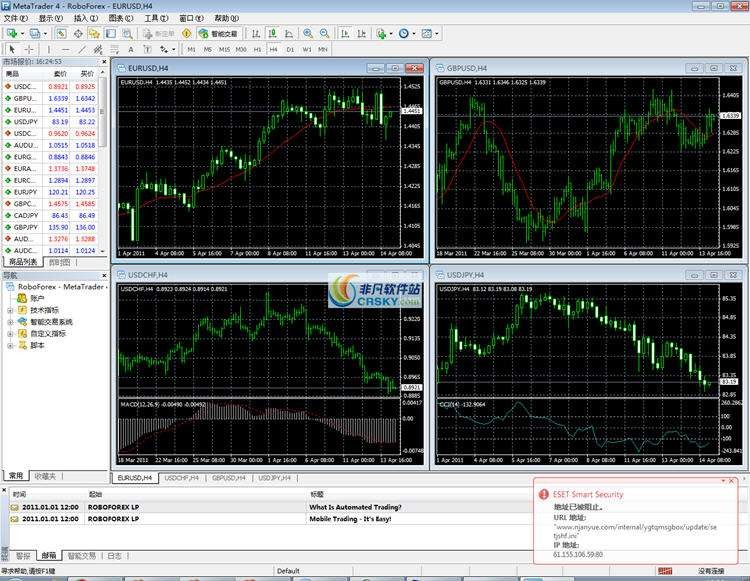
Task: Close the ESET Smart Security notification
Action: point(731,481)
